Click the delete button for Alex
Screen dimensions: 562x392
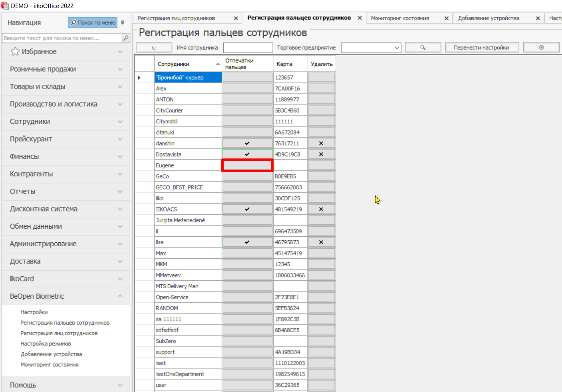coord(321,88)
